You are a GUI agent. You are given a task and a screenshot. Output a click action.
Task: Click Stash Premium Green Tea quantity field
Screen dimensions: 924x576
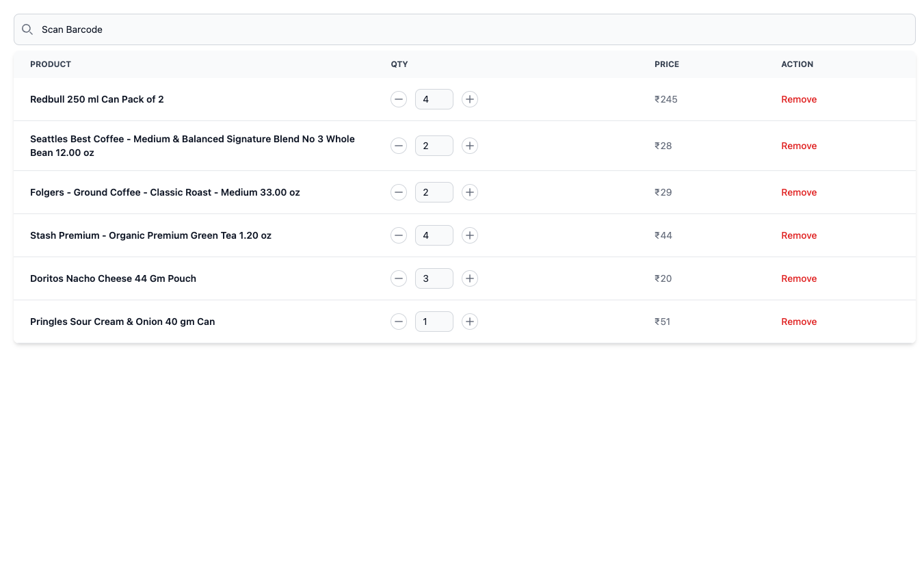pos(434,235)
